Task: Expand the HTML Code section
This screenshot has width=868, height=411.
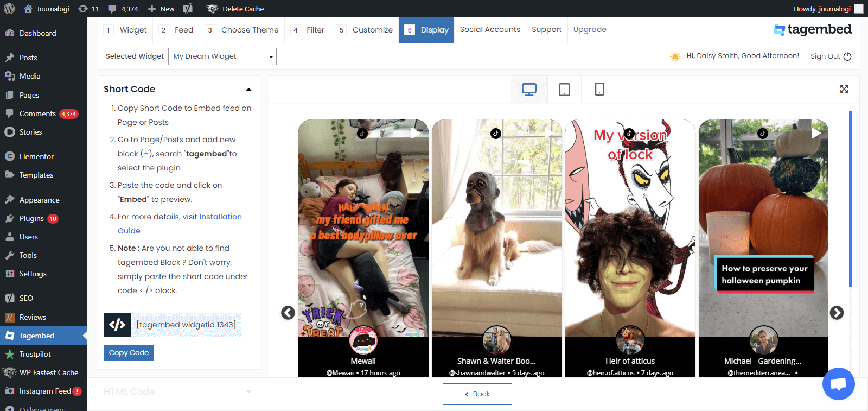Action: tap(248, 391)
